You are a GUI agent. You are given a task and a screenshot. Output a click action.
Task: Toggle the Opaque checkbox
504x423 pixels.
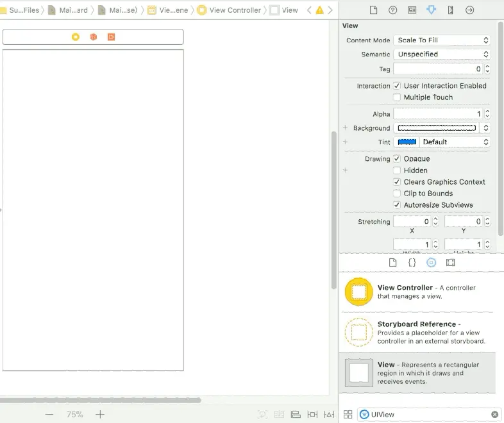397,159
